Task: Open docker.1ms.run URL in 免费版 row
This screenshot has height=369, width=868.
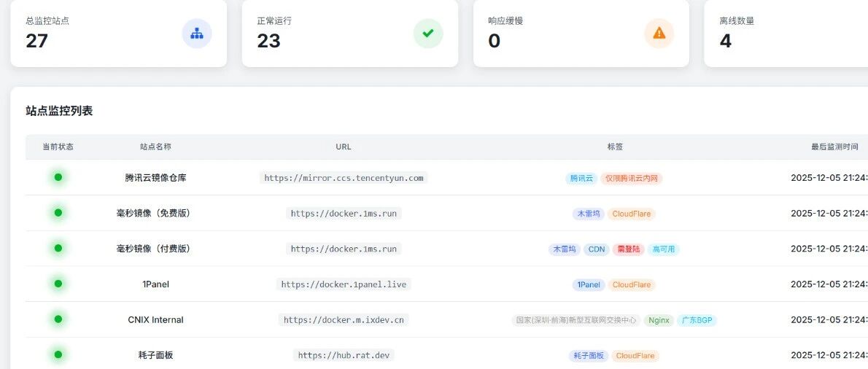Action: 344,213
